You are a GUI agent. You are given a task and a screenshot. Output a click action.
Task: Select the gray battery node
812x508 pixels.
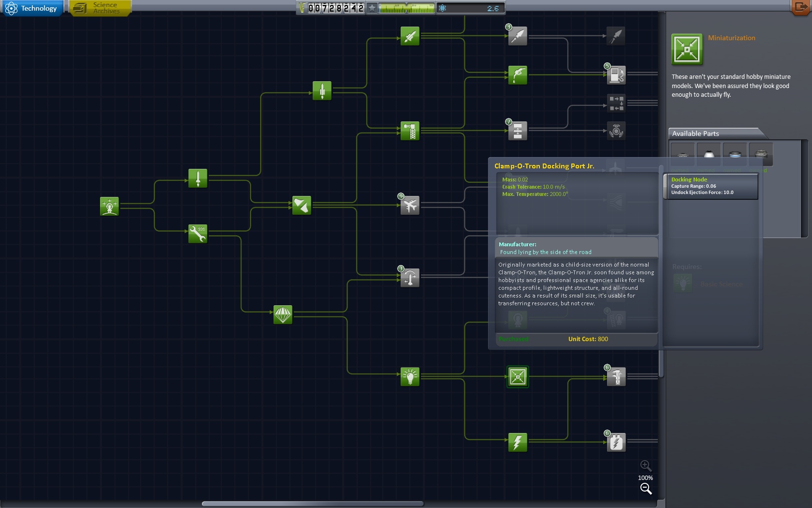pos(616,442)
